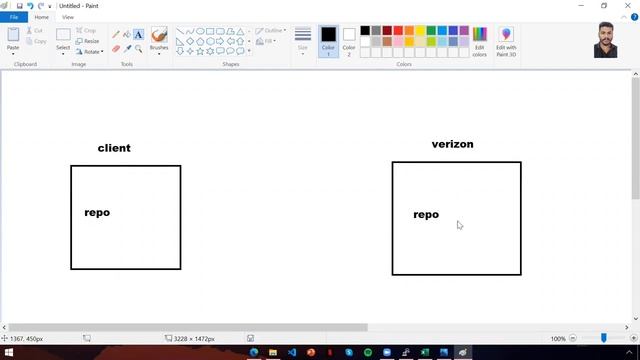Open the File menu
This screenshot has width=640, height=360.
tap(14, 17)
